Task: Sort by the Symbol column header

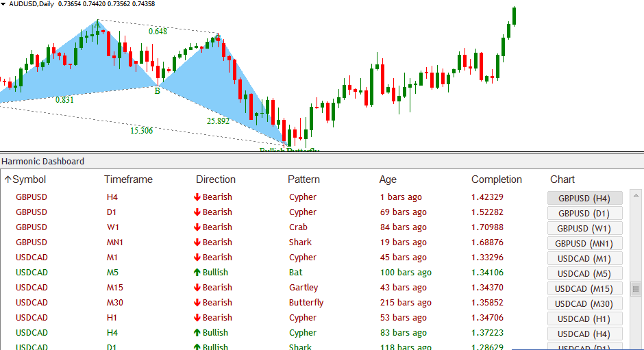Action: coord(29,179)
